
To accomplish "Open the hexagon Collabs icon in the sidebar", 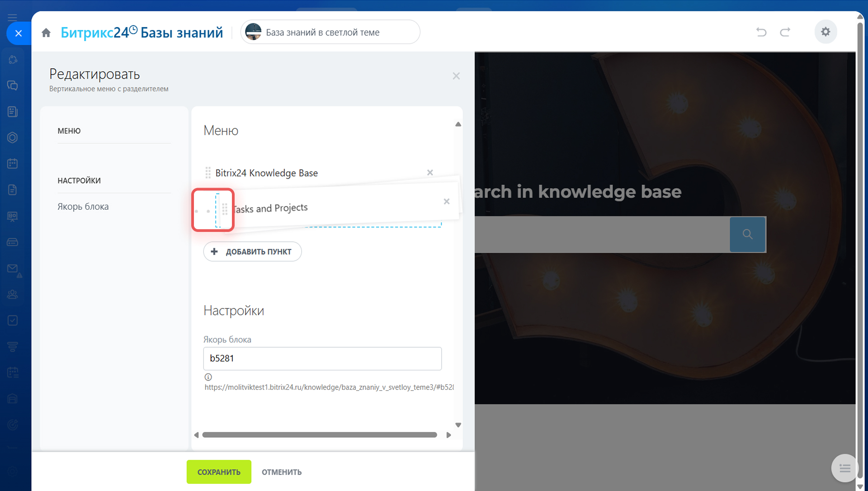I will click(13, 137).
